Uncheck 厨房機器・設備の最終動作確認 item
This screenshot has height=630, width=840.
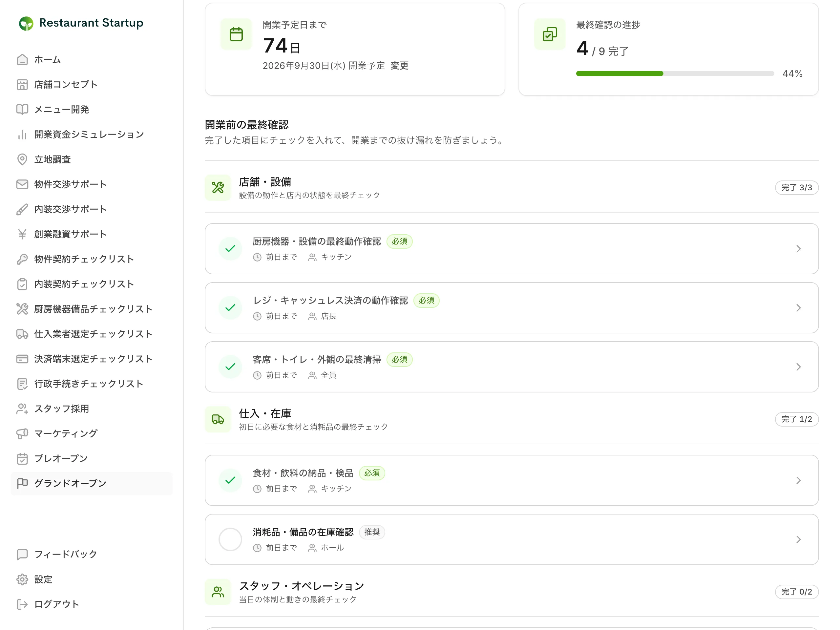coord(230,249)
